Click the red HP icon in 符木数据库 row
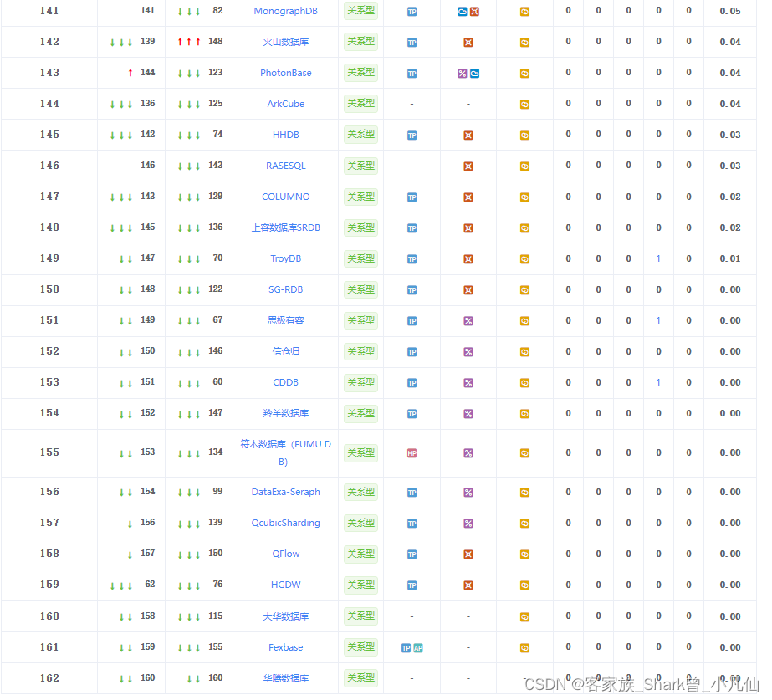The width and height of the screenshot is (772, 700). 412,453
